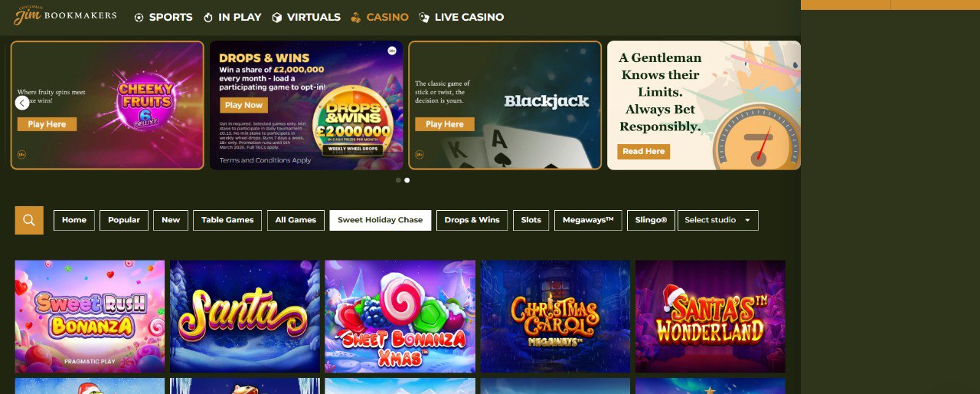980x394 pixels.
Task: Switch to Virtuals section
Action: coord(306,17)
